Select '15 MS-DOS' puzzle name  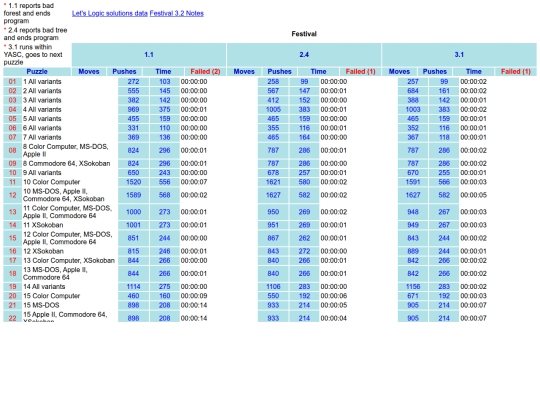[x=41, y=305]
